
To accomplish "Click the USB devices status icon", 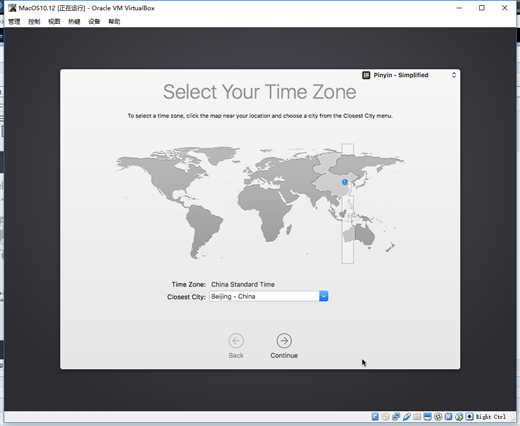I will point(407,416).
